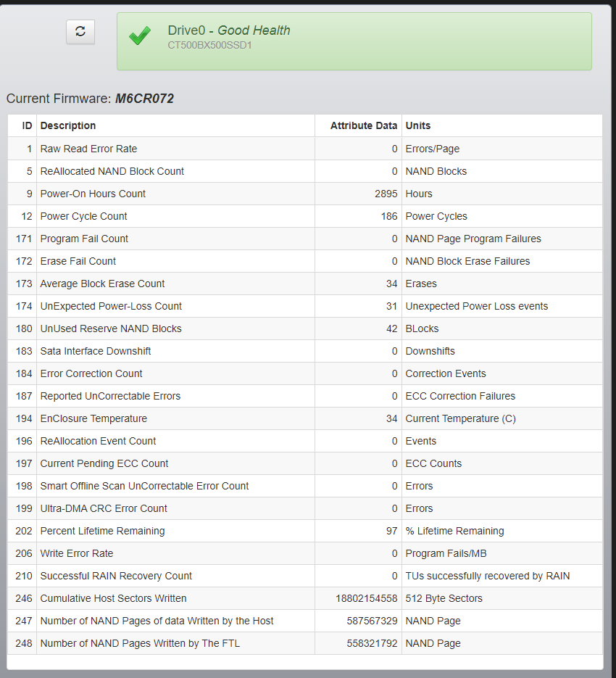616x678 pixels.
Task: Click the Units column header
Action: click(x=418, y=126)
